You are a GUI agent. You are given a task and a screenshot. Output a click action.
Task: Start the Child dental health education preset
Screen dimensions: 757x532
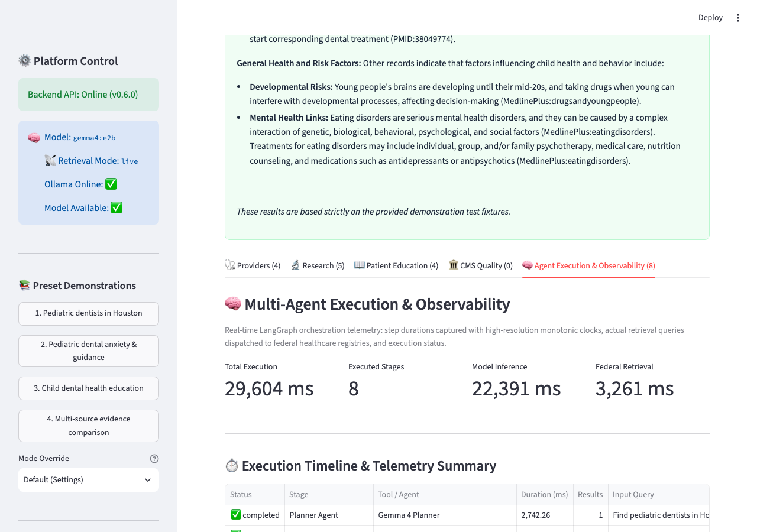pos(89,388)
